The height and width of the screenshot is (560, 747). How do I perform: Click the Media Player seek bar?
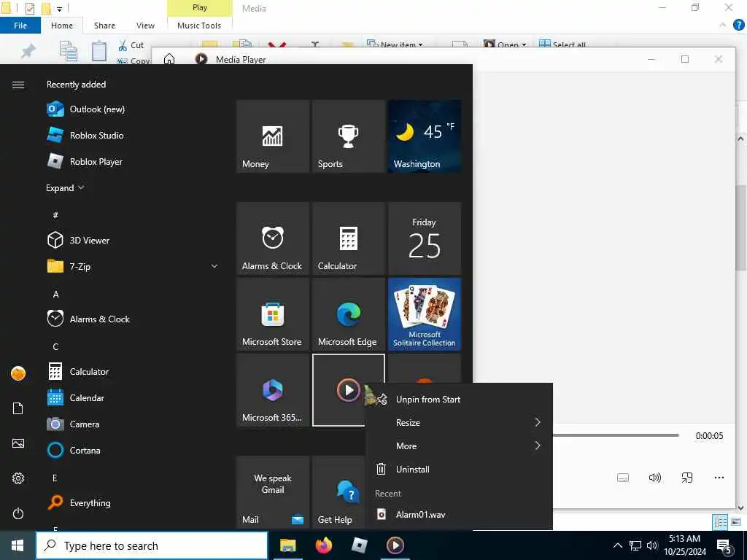click(616, 435)
